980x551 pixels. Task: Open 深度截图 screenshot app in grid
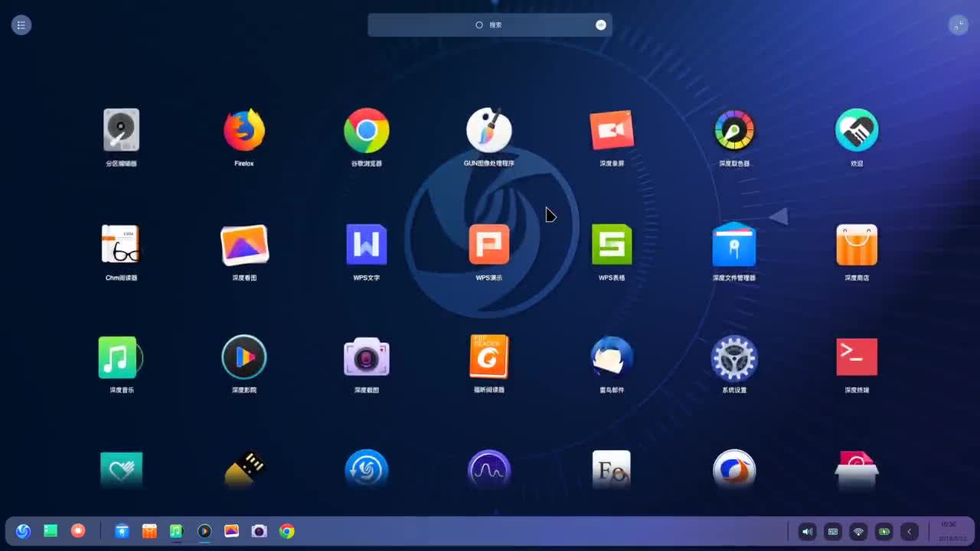366,357
